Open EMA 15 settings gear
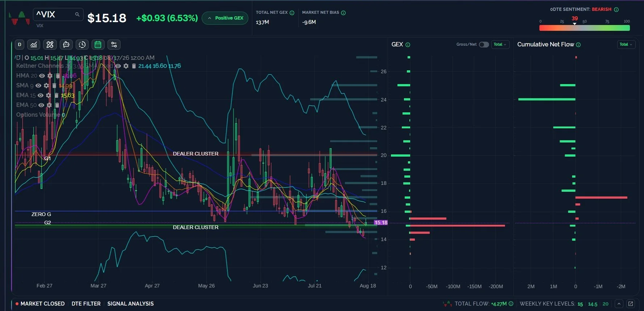The height and width of the screenshot is (311, 644). pyautogui.click(x=49, y=95)
